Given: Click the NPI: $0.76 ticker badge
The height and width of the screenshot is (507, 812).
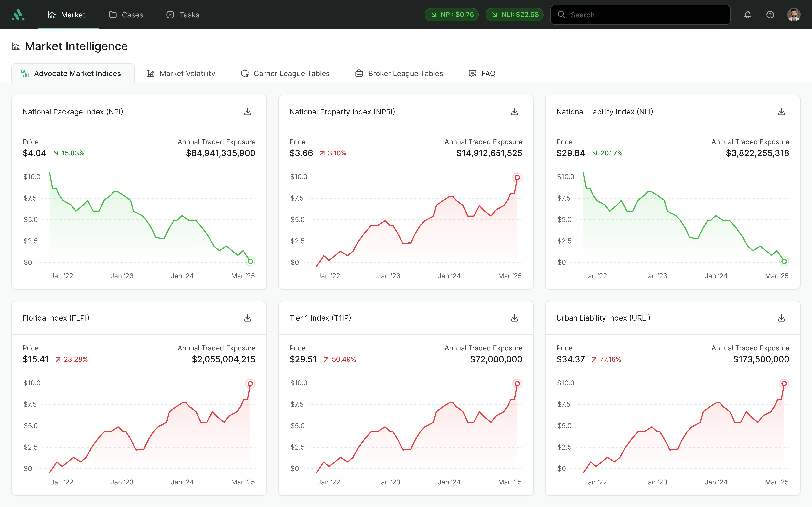Looking at the screenshot, I should (x=452, y=15).
